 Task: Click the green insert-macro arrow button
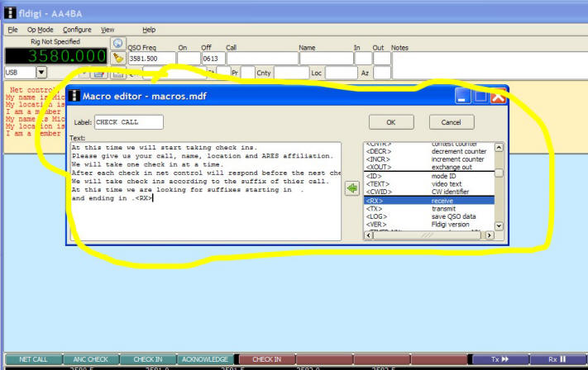(352, 188)
